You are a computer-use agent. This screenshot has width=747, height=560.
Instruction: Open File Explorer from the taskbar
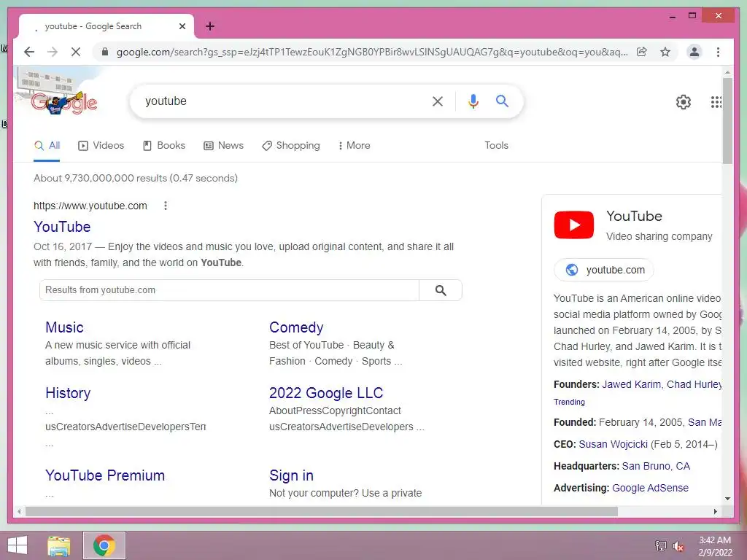pyautogui.click(x=59, y=545)
